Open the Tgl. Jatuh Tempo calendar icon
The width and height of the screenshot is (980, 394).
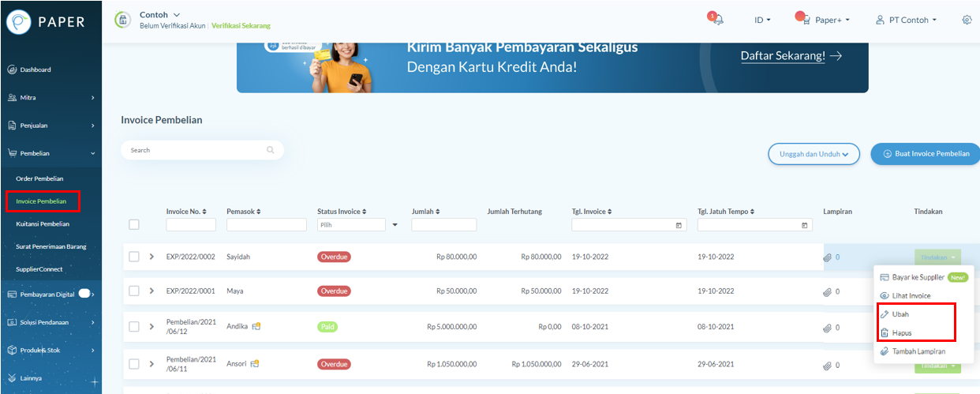coord(805,225)
